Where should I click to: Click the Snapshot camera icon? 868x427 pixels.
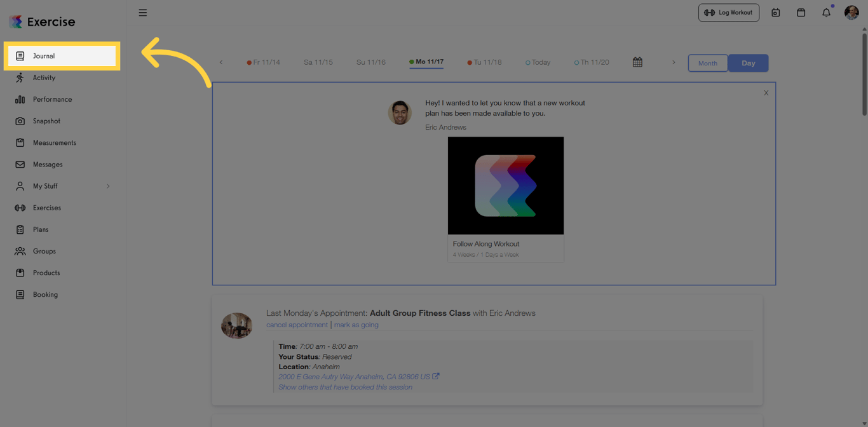[20, 121]
